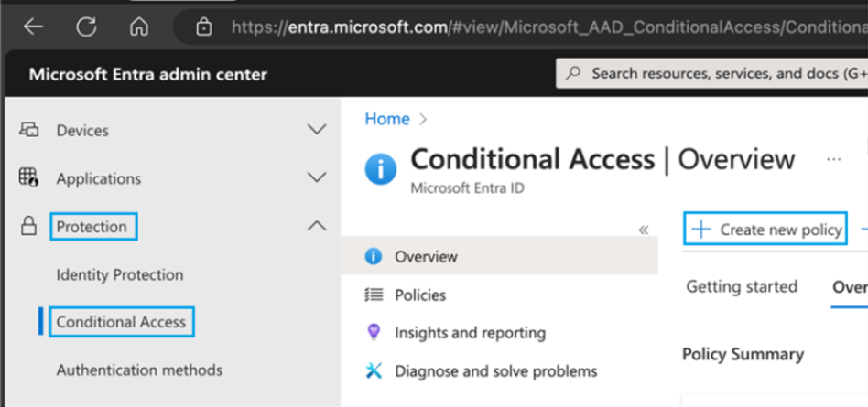Click the search resources and services box
This screenshot has width=868, height=407.
pyautogui.click(x=714, y=73)
